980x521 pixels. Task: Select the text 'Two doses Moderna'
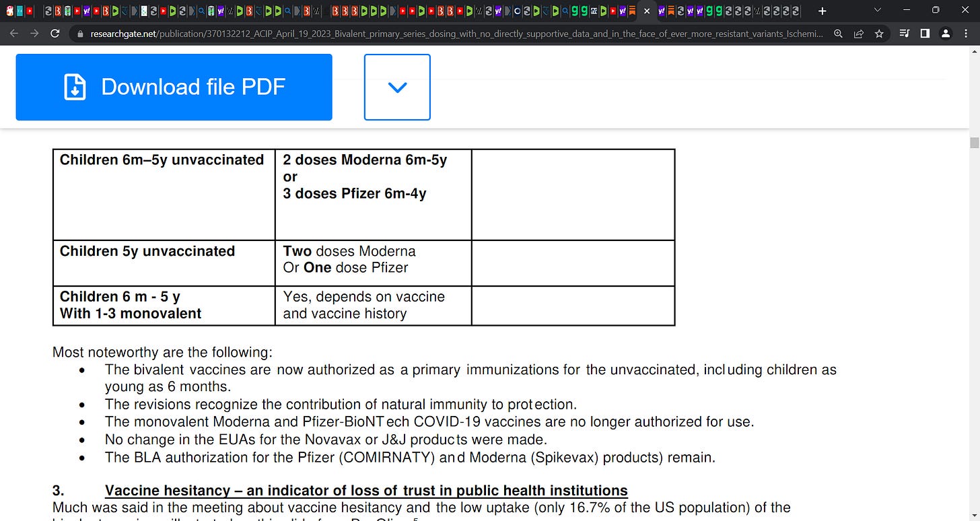(349, 251)
